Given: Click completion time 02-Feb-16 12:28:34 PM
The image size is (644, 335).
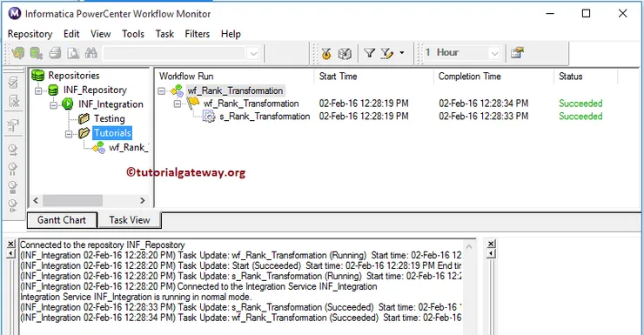Looking at the screenshot, I should [483, 104].
